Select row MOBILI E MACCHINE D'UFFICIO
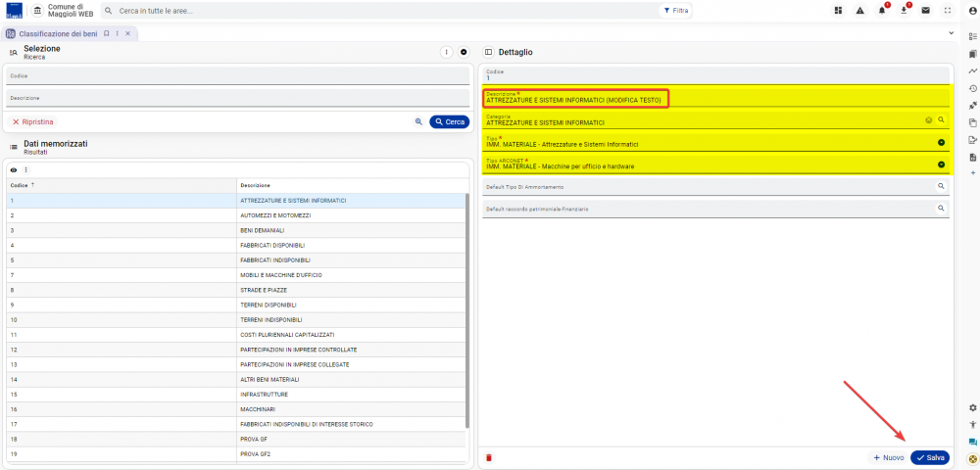 pos(236,274)
